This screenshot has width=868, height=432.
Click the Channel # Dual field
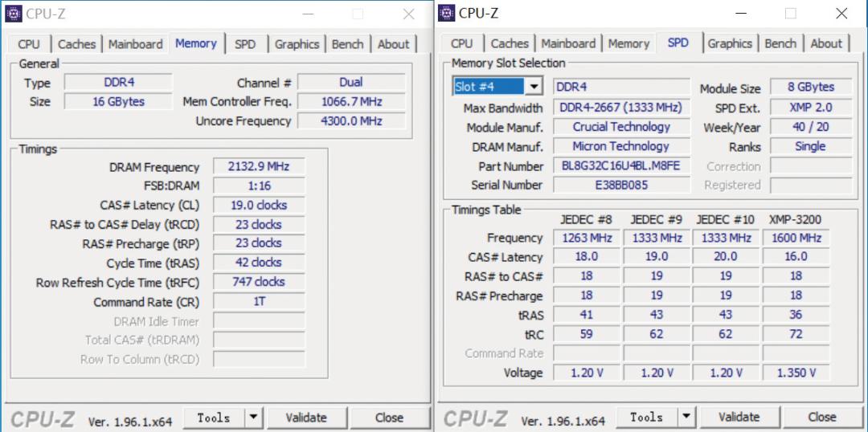351,83
